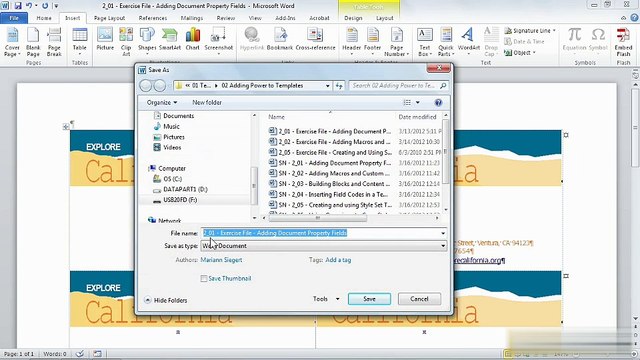This screenshot has width=640, height=360.
Task: Click the Embed Flash icon
Action: tap(623, 42)
